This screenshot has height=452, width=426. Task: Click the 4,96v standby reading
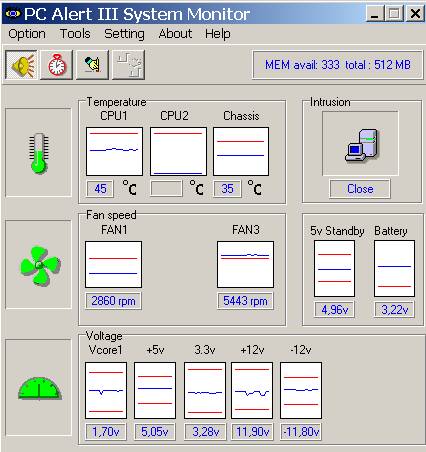[x=334, y=310]
